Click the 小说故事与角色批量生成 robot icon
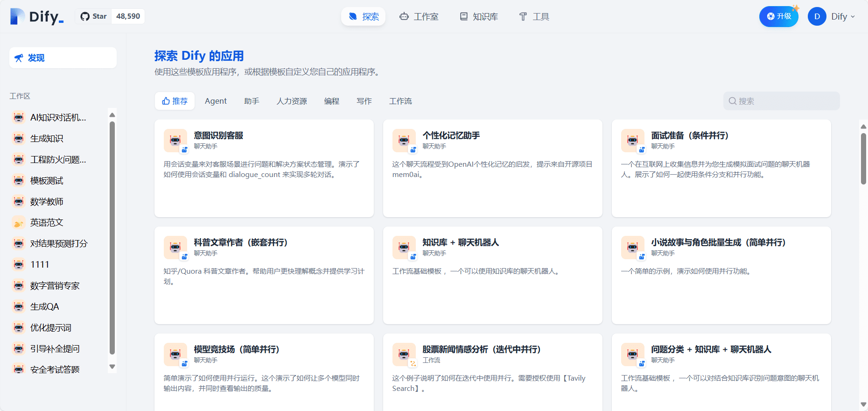The image size is (868, 411). [633, 248]
